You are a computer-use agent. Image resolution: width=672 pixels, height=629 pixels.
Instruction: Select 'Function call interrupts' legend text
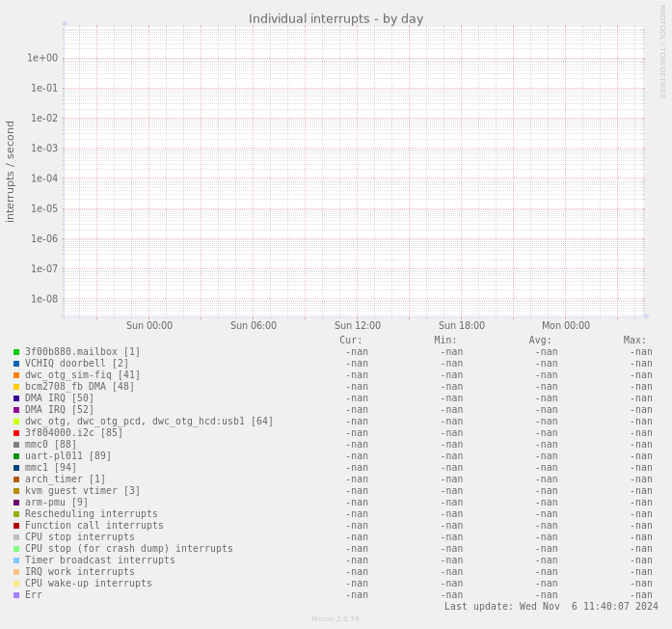tap(94, 526)
